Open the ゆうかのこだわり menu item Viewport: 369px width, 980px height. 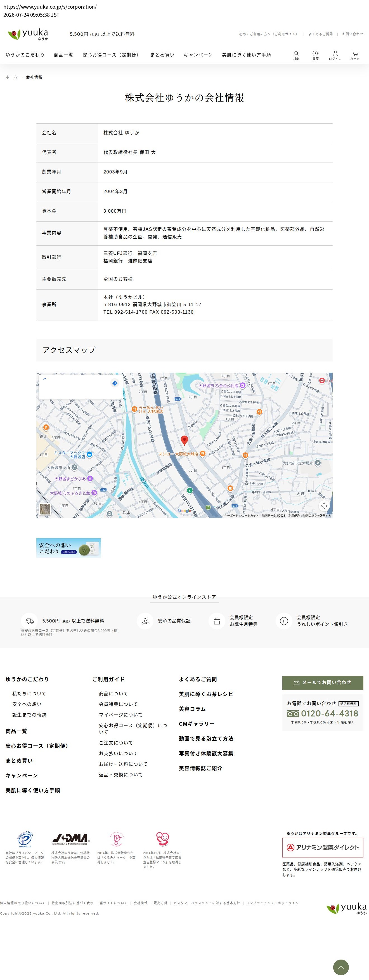[25, 55]
